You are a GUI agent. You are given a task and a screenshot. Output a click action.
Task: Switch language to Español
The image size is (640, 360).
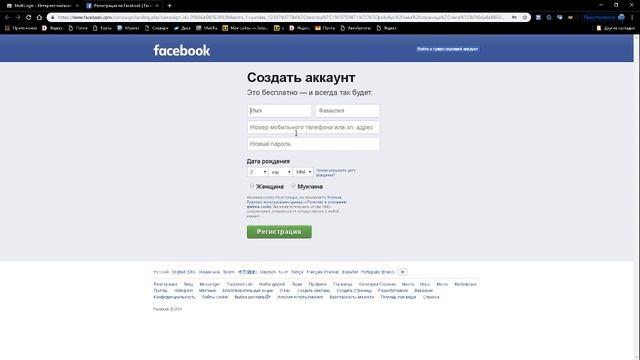coord(350,272)
